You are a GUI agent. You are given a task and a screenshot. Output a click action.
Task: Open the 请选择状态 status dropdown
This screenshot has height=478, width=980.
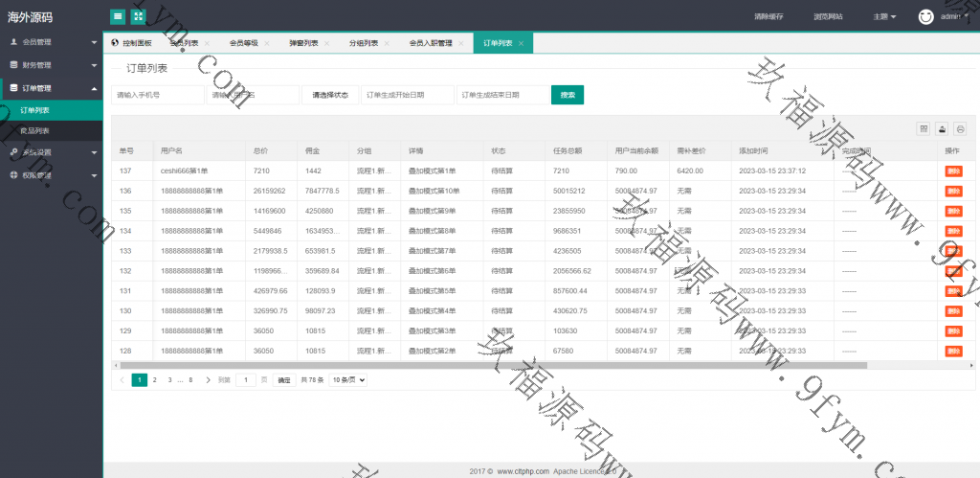point(330,95)
